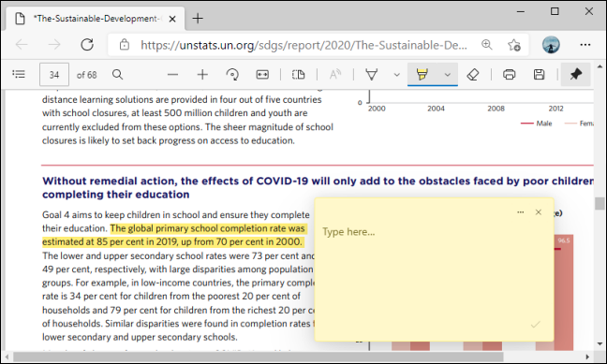This screenshot has width=607, height=364.
Task: Open a new browser tab
Action: click(198, 18)
